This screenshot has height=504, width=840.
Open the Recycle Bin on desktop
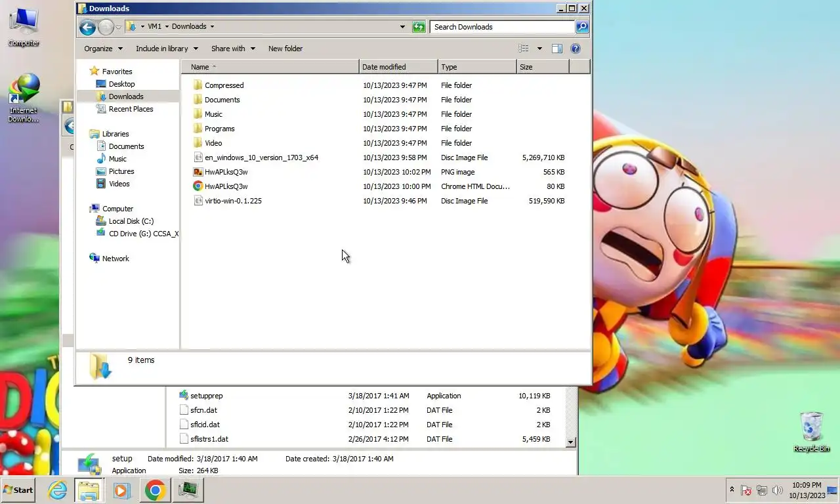(812, 432)
